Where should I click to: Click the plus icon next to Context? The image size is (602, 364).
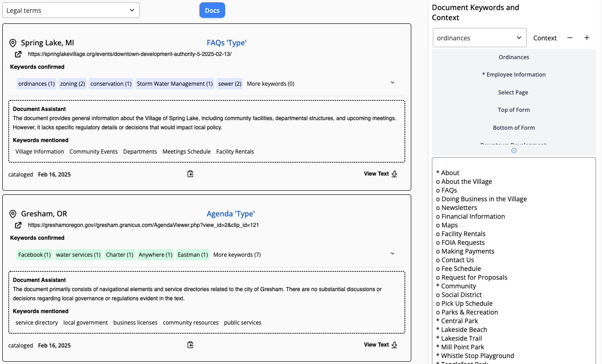pos(587,38)
